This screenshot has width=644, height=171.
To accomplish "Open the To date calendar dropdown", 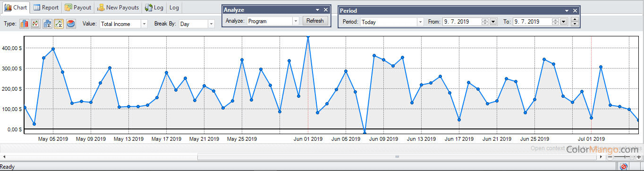I will coord(563,22).
